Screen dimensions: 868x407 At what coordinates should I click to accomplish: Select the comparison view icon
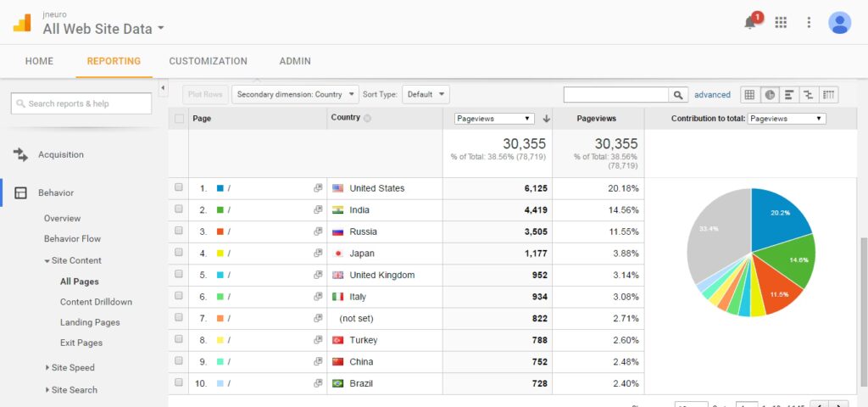click(809, 95)
